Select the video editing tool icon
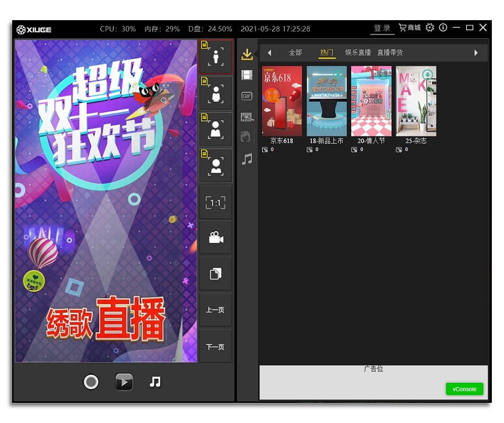Screen dimensions: 504x423 (x=246, y=117)
